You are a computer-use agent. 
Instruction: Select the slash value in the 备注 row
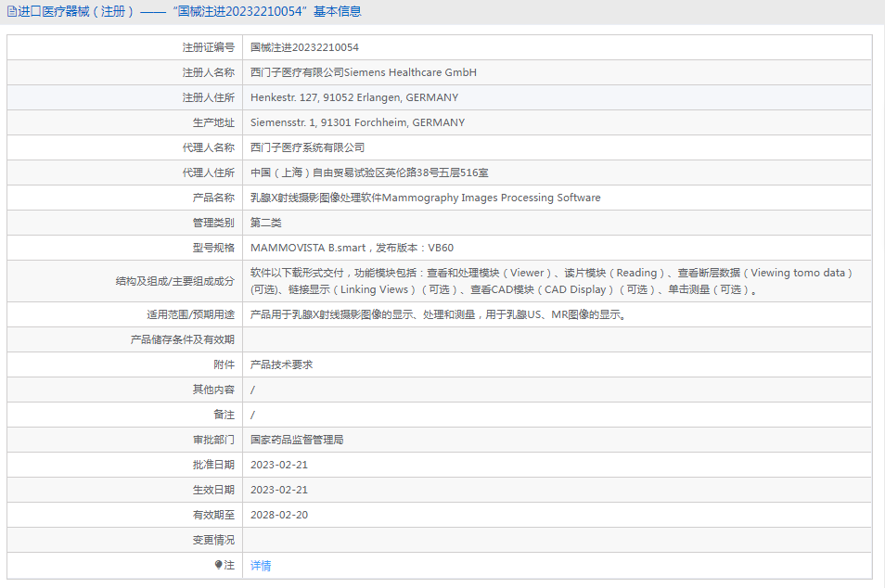[252, 415]
